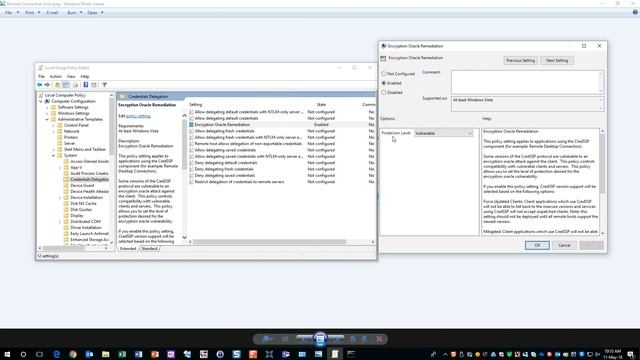The image size is (640, 360).
Task: Open Help via the blue book toolbar icon
Action: click(x=86, y=85)
